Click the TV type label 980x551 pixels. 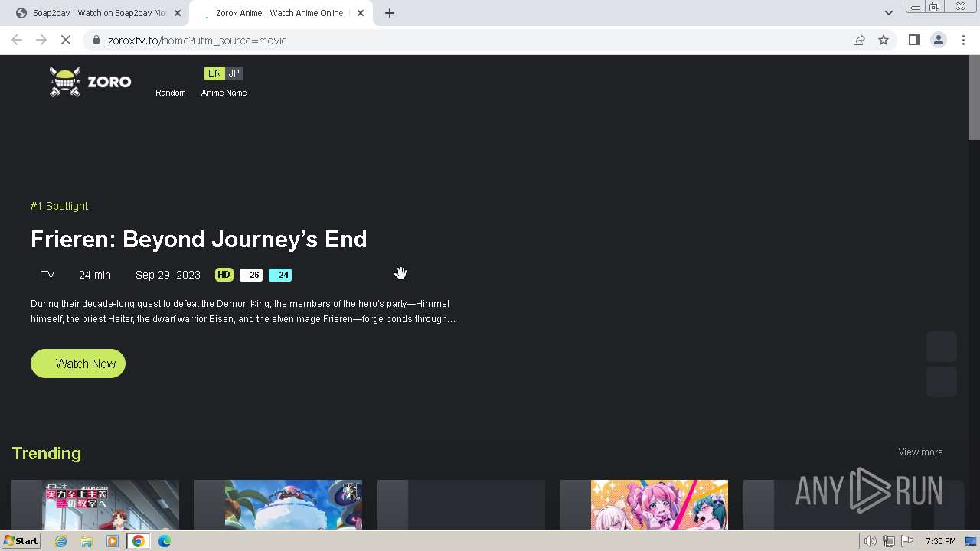pyautogui.click(x=47, y=275)
